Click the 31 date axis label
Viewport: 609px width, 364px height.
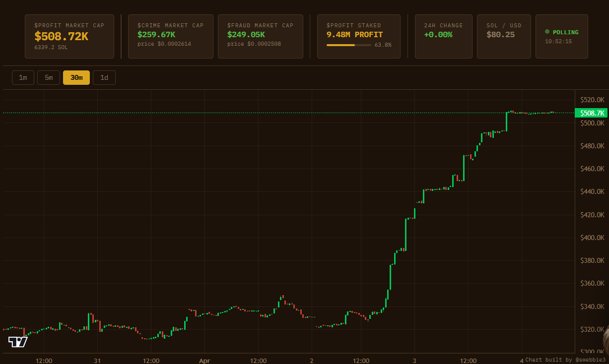click(97, 361)
